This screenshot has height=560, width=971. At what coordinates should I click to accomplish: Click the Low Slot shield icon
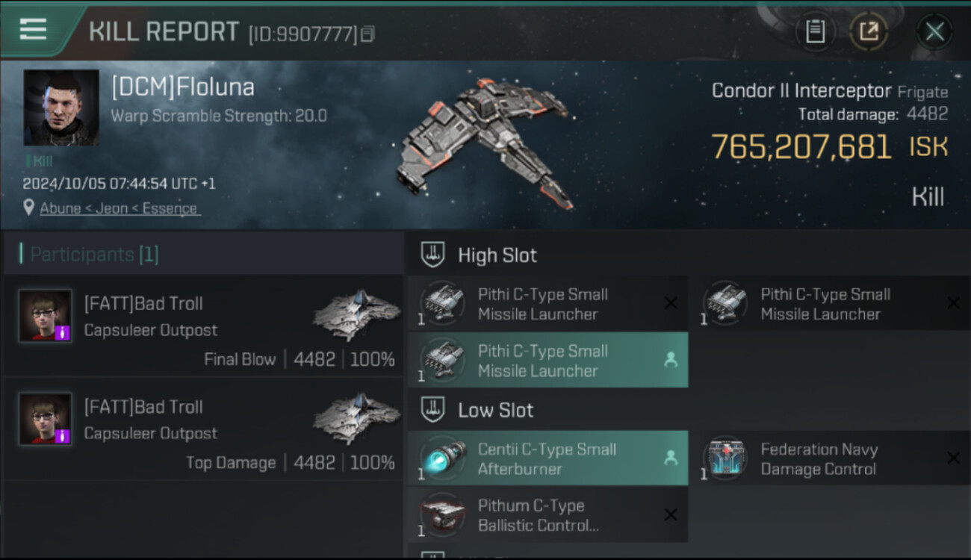tap(431, 410)
